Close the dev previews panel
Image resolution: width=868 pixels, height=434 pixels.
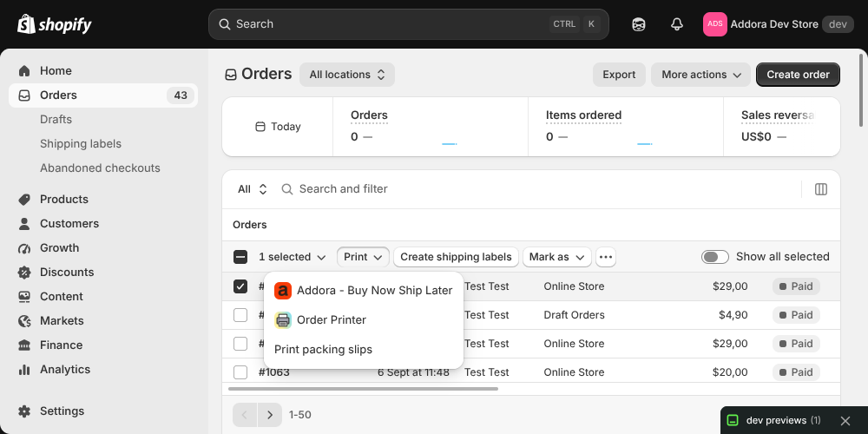pos(845,421)
